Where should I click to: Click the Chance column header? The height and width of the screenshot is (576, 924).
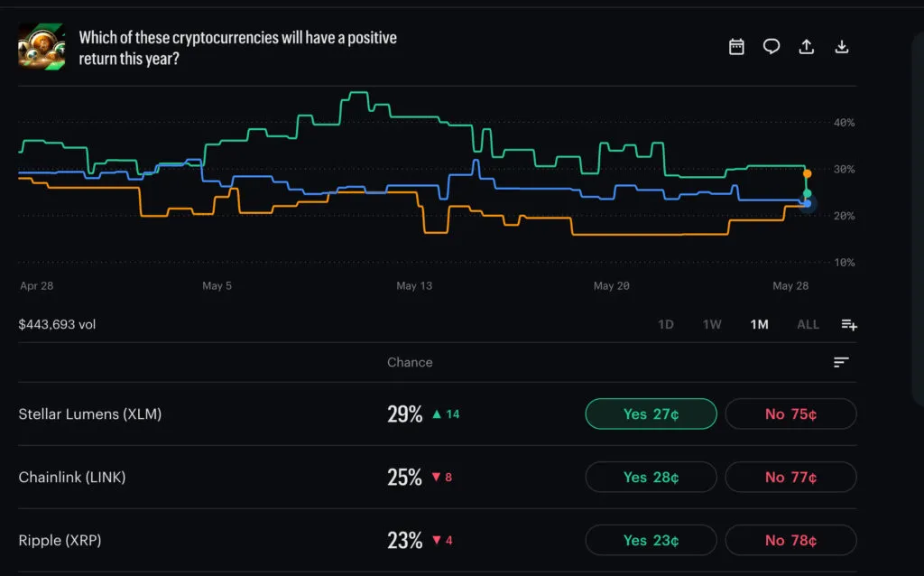pos(410,362)
